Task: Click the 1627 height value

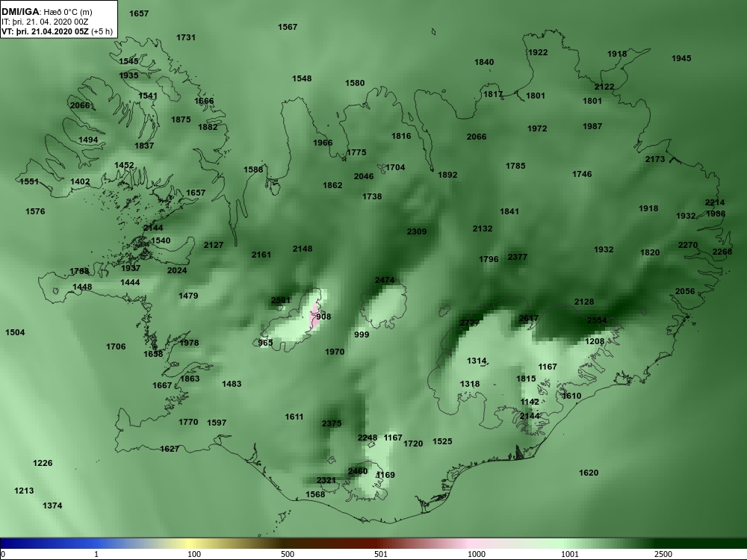Action: point(170,449)
